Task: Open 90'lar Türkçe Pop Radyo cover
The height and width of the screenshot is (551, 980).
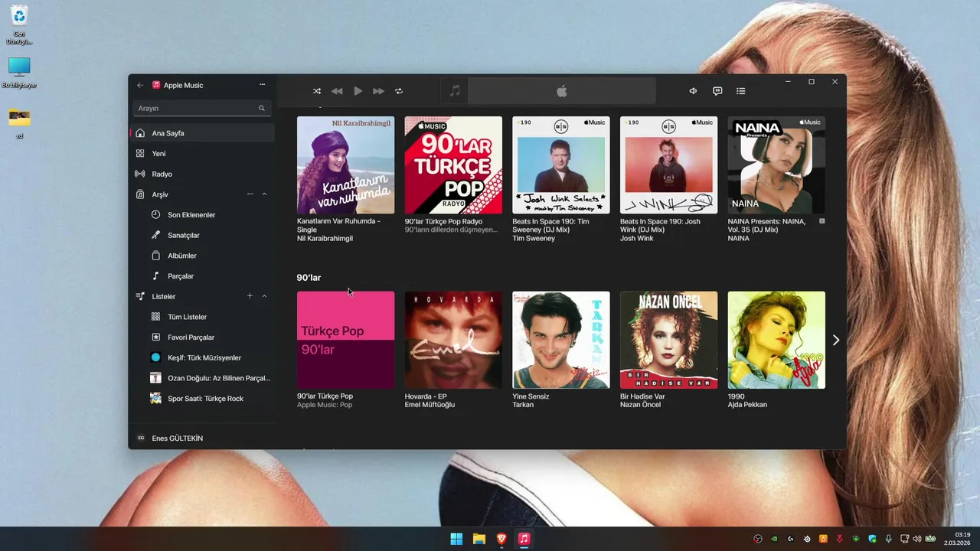Action: coord(453,165)
